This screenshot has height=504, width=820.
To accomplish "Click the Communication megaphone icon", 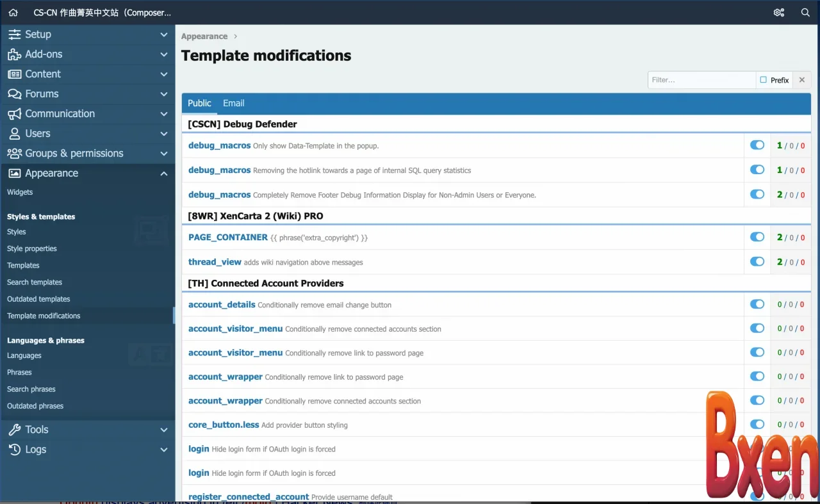I will click(14, 114).
